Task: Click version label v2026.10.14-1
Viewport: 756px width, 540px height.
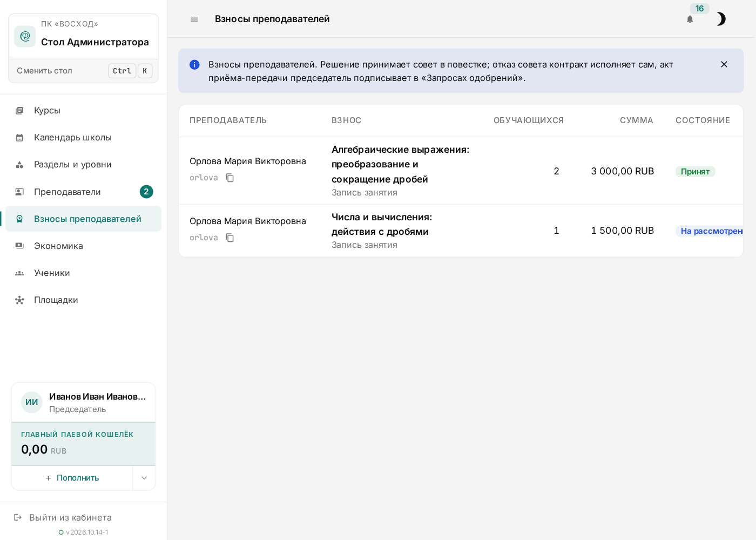Action: click(x=87, y=532)
